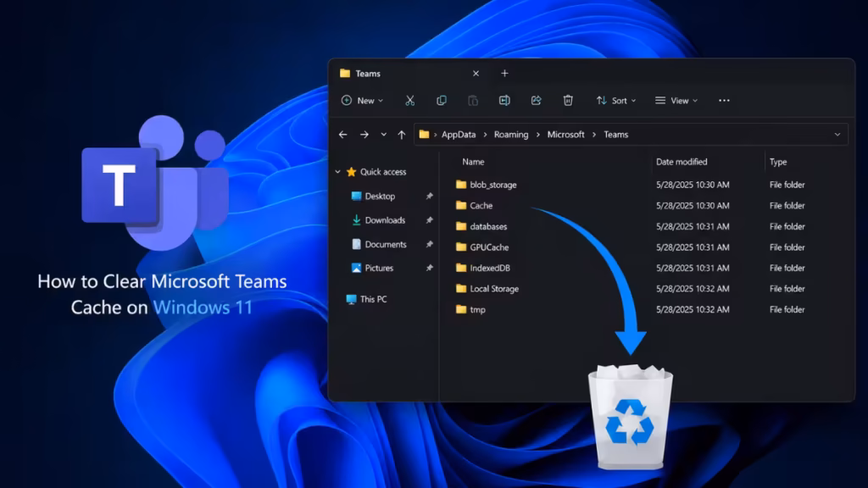Viewport: 868px width, 488px height.
Task: Unpin Downloads using its pin icon
Action: [x=429, y=220]
